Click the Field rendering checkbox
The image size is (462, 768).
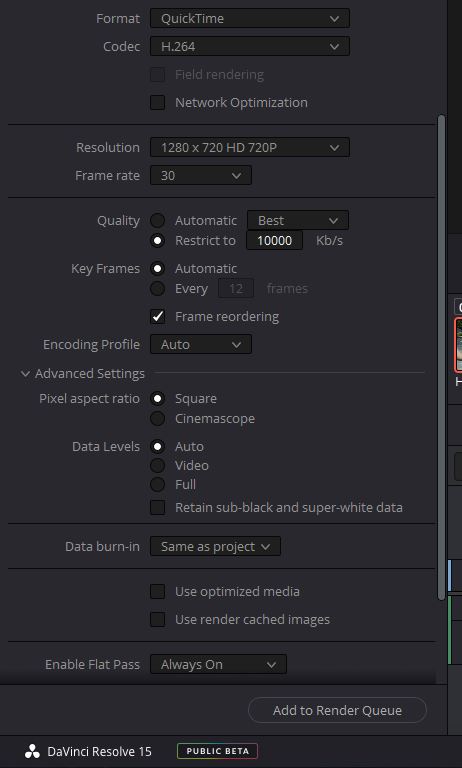pos(157,74)
